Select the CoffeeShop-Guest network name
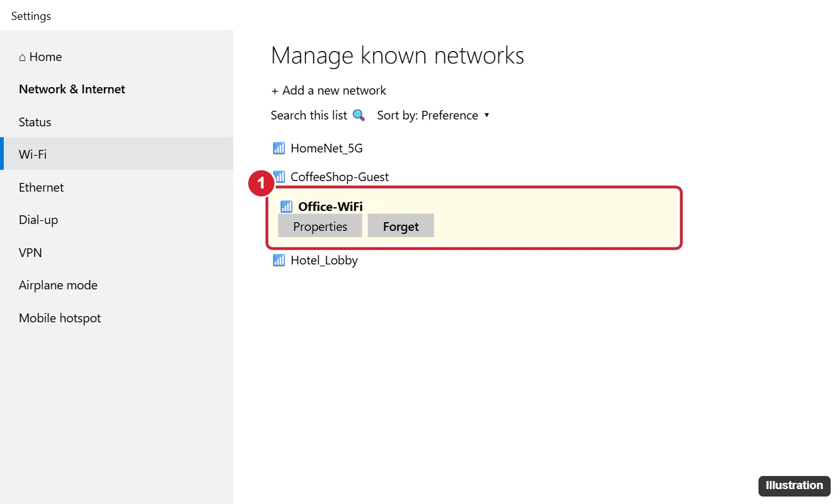Viewport: 840px width, 504px height. [x=340, y=177]
